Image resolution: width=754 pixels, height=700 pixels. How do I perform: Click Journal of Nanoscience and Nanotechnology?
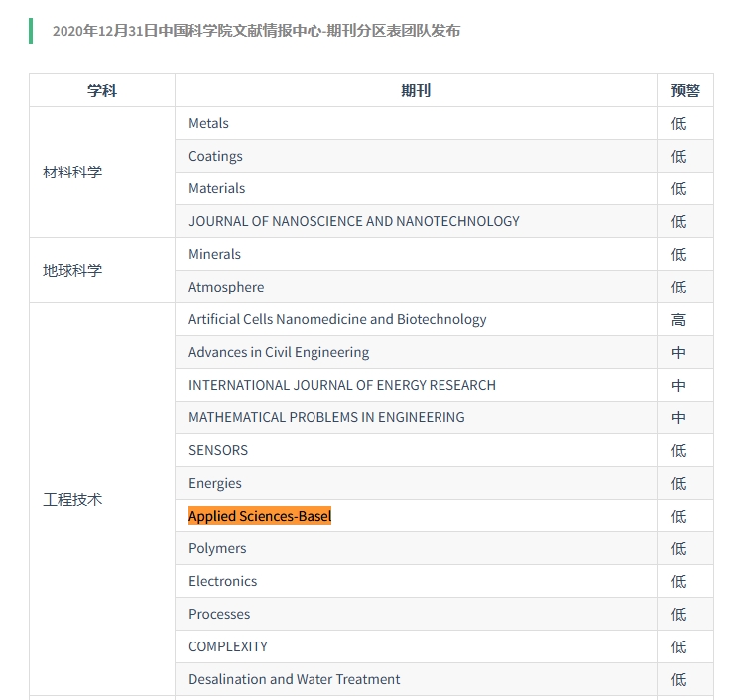354,221
